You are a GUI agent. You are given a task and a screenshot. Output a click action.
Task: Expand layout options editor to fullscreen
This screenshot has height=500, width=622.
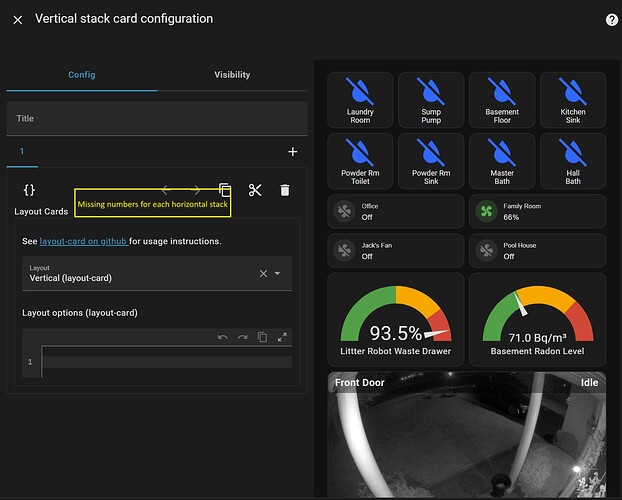[x=282, y=338]
